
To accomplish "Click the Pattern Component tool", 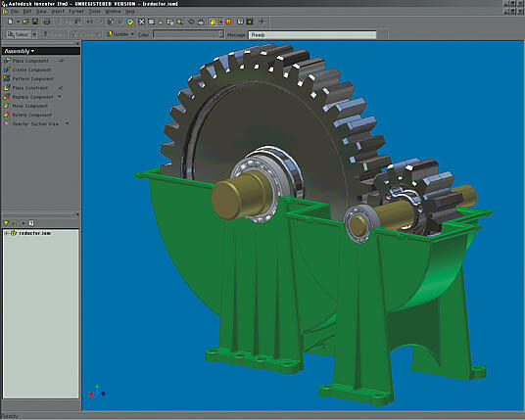I will [28, 79].
